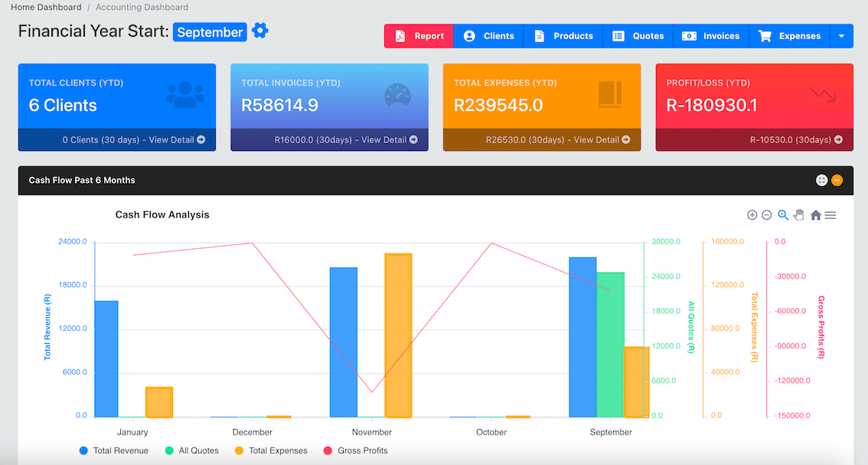Open the chart hamburger menu
Viewport: 868px width, 465px height.
pyautogui.click(x=830, y=215)
